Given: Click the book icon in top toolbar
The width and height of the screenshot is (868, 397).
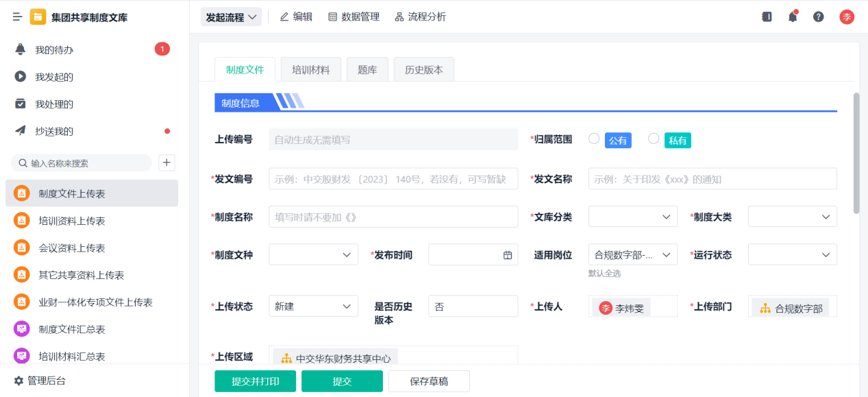Looking at the screenshot, I should click(x=767, y=17).
